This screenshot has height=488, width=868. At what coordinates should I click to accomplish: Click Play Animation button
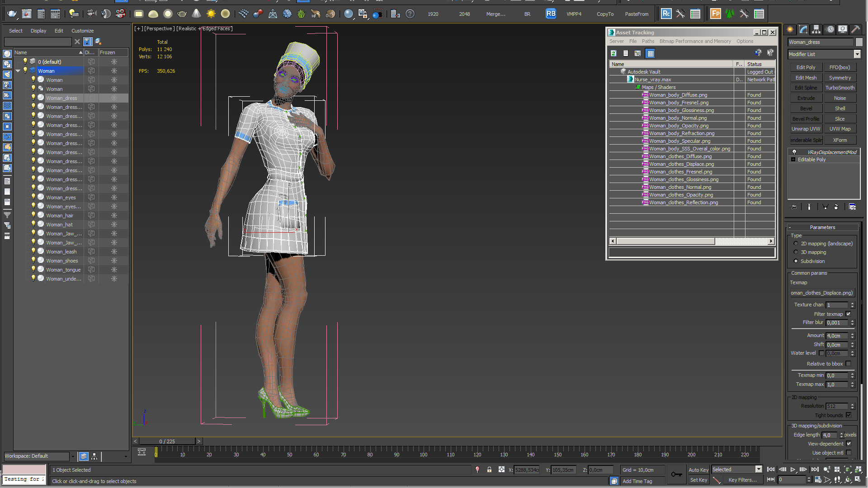pos(793,469)
